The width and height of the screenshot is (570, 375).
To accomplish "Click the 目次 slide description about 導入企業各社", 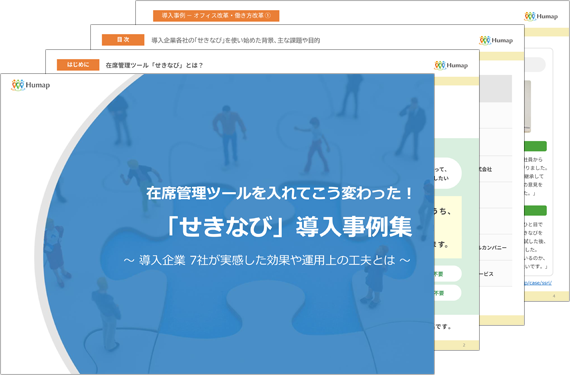I will coord(236,40).
